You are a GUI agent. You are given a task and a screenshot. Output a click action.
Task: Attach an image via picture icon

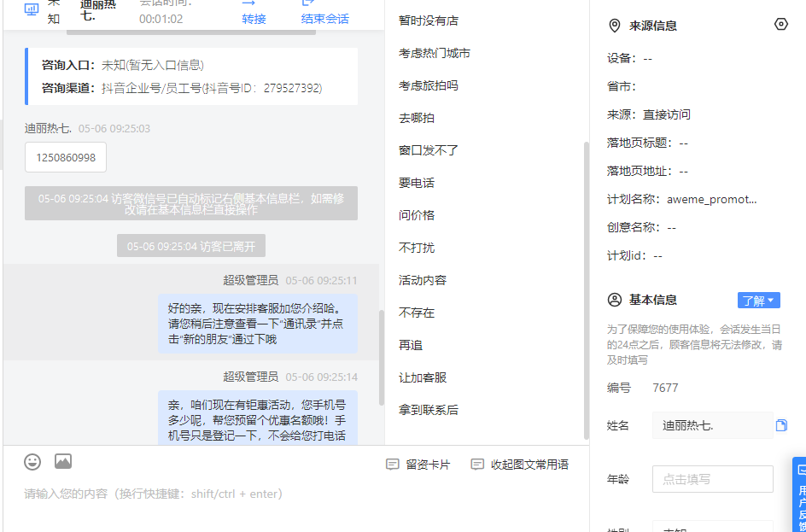(63, 462)
